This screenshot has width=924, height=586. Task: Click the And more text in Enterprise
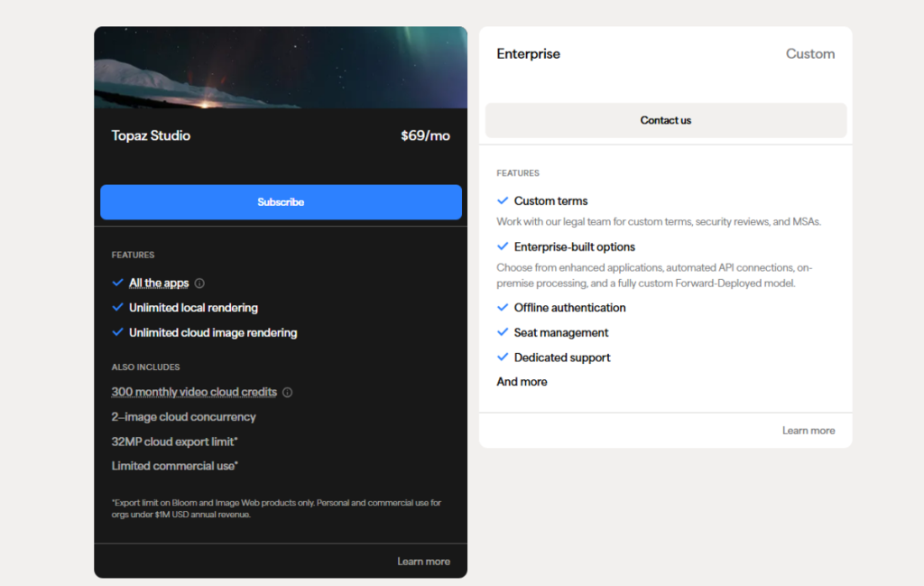[522, 381]
